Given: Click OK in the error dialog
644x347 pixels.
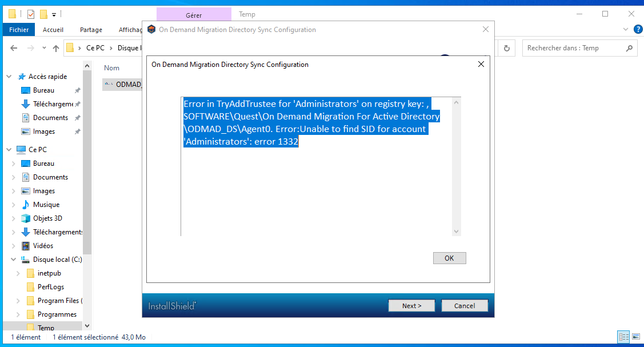Looking at the screenshot, I should (x=449, y=258).
